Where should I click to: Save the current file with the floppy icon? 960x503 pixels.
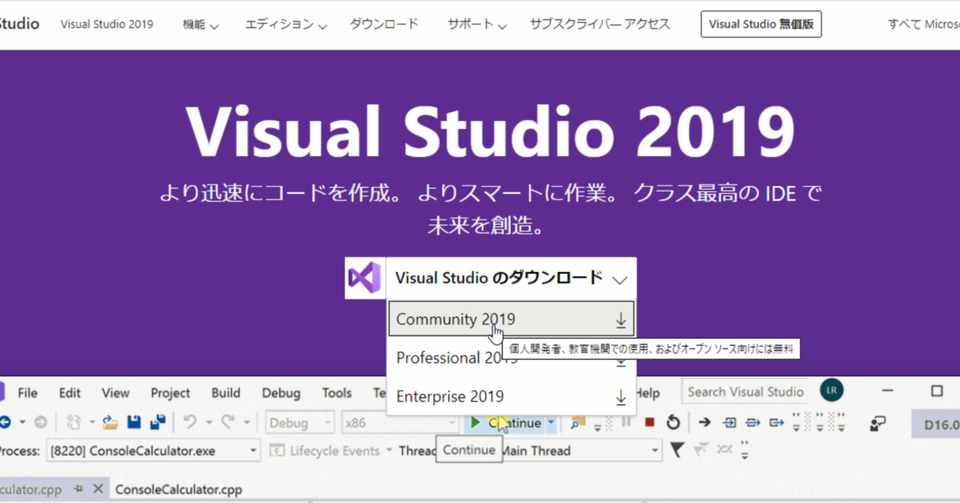coord(133,422)
